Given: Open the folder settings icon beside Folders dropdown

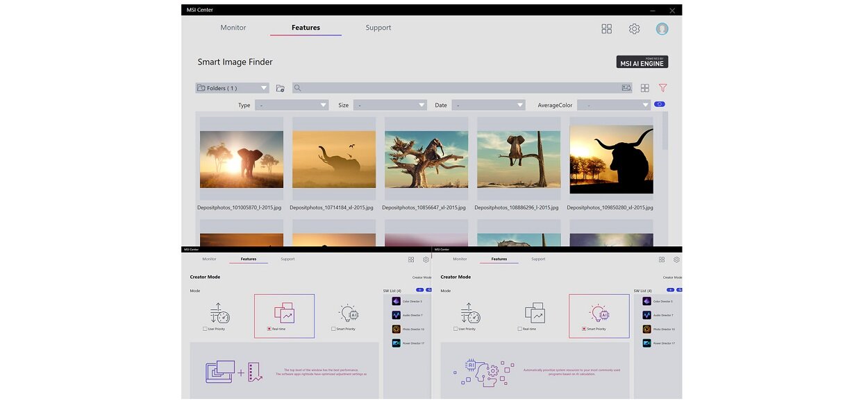Looking at the screenshot, I should 280,88.
